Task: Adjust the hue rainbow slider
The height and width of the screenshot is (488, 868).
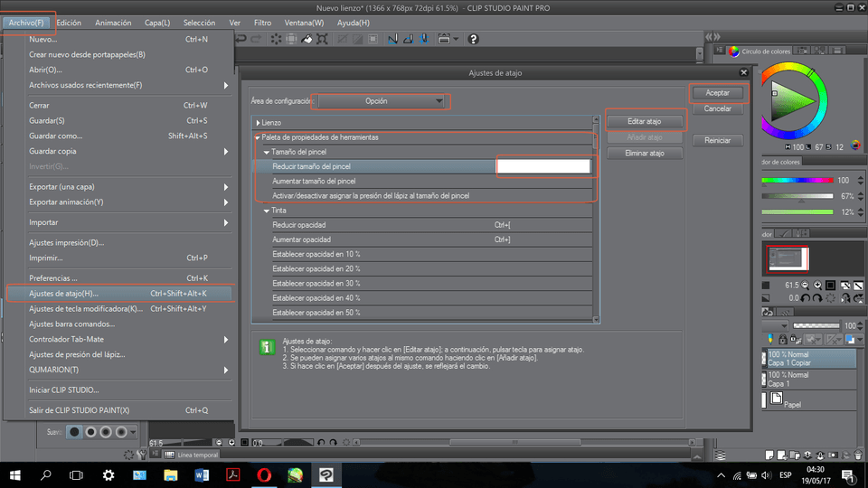Action: (x=797, y=181)
